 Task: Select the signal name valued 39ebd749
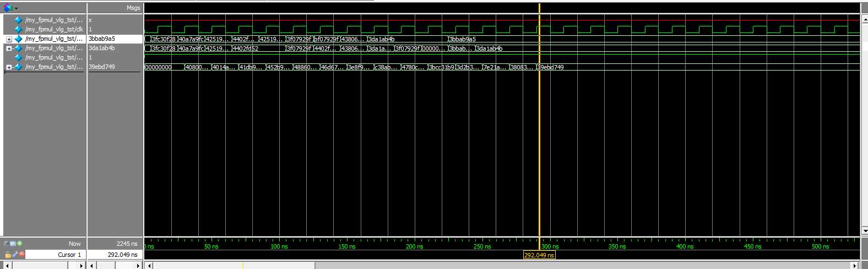tap(54, 67)
